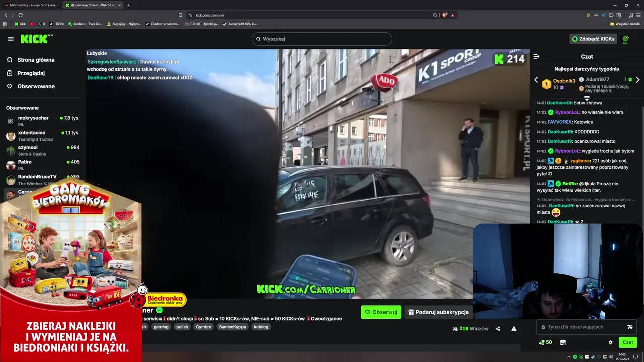Click Podaruj subskrypcje button
Image resolution: width=644 pixels, height=362 pixels.
coord(438,312)
